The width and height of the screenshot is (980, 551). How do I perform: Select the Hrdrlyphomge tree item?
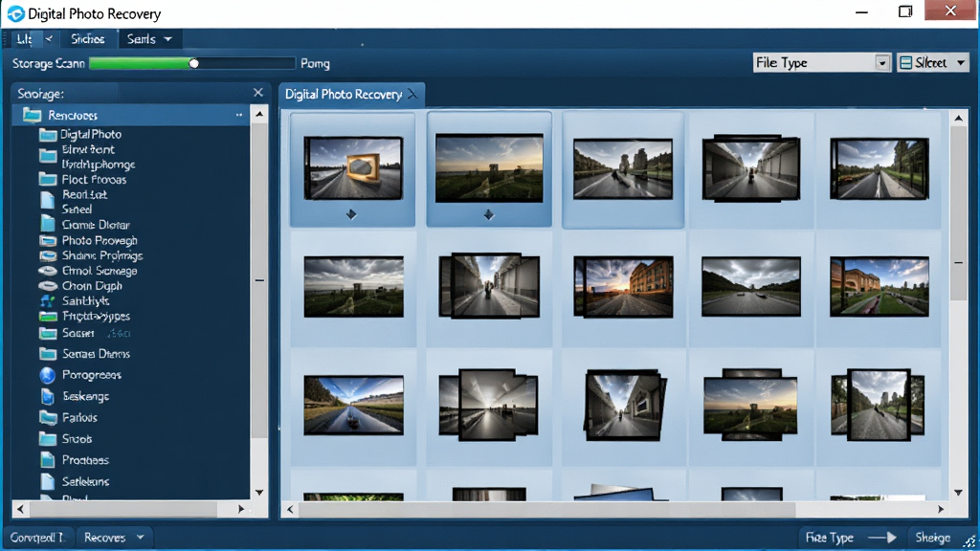tap(99, 165)
